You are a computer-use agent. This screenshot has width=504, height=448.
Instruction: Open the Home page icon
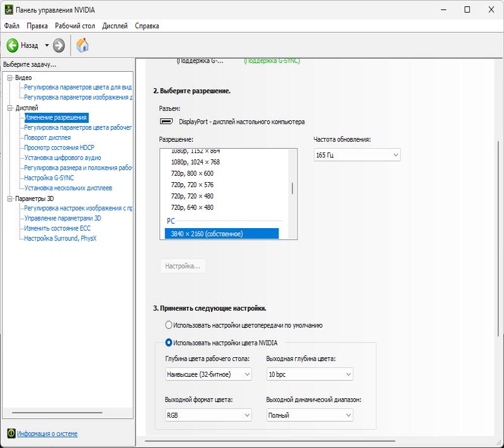(x=83, y=45)
